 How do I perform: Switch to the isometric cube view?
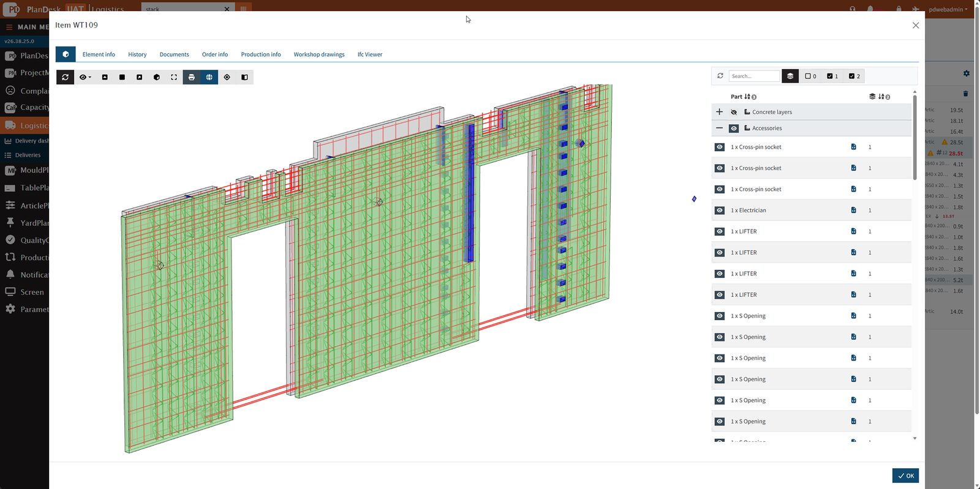point(157,77)
